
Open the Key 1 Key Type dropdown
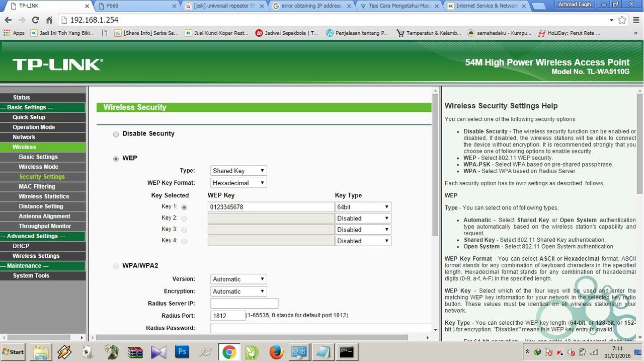click(x=363, y=207)
